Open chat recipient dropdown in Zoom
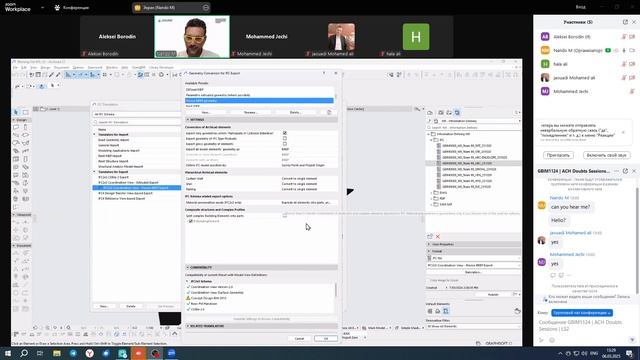This screenshot has height=360, width=640. (582, 313)
